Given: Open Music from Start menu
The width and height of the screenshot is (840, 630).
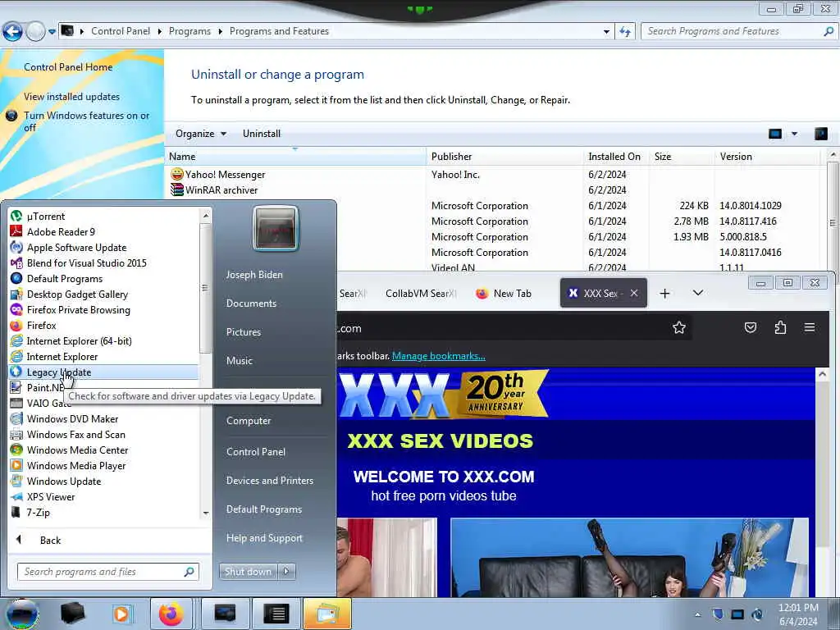Looking at the screenshot, I should (x=240, y=361).
